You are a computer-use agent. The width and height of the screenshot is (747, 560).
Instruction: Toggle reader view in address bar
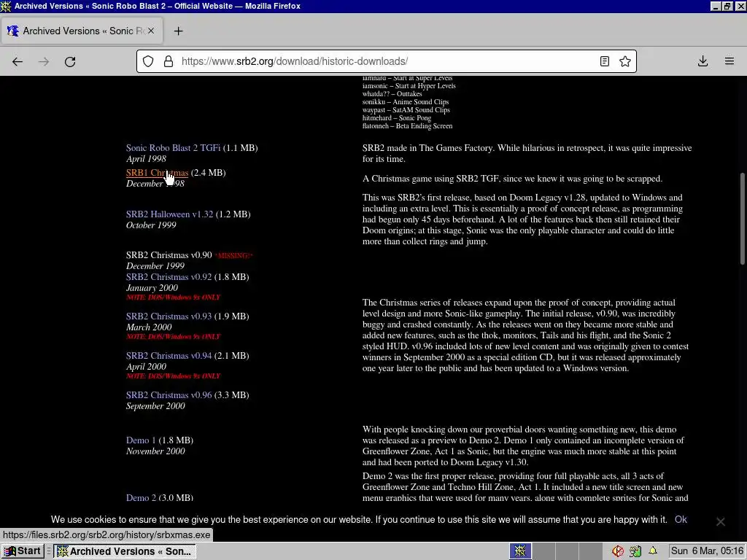coord(605,61)
